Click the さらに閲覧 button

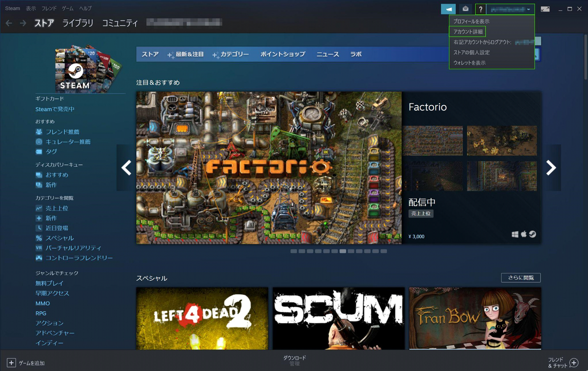click(521, 278)
